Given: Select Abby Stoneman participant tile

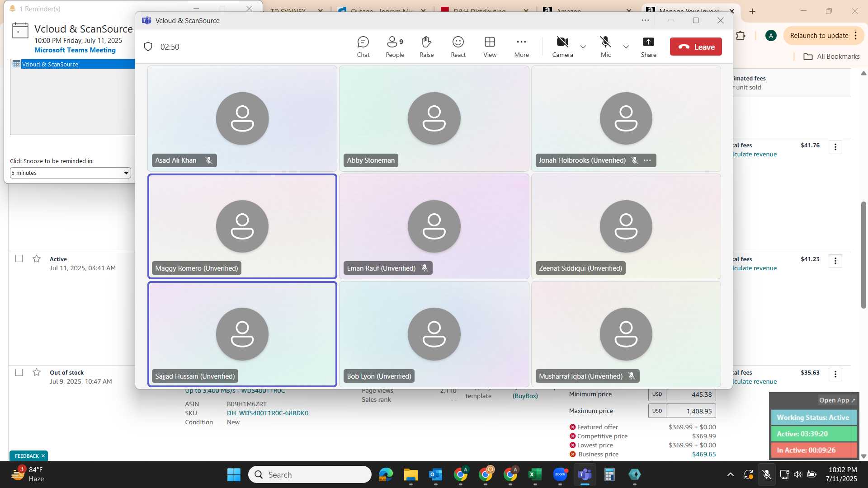Looking at the screenshot, I should 434,118.
